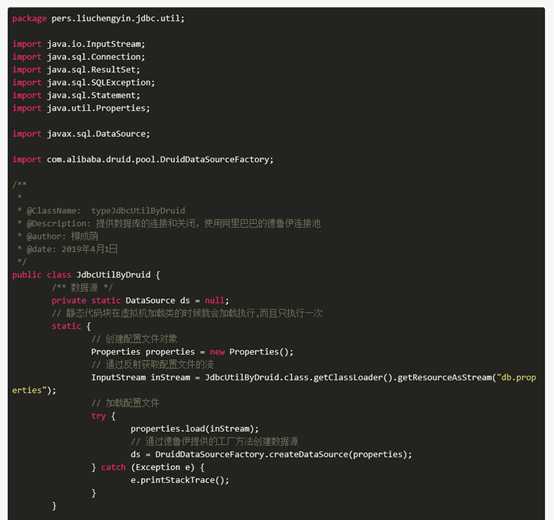
Task: Select the 'try {' line
Action: [103, 416]
